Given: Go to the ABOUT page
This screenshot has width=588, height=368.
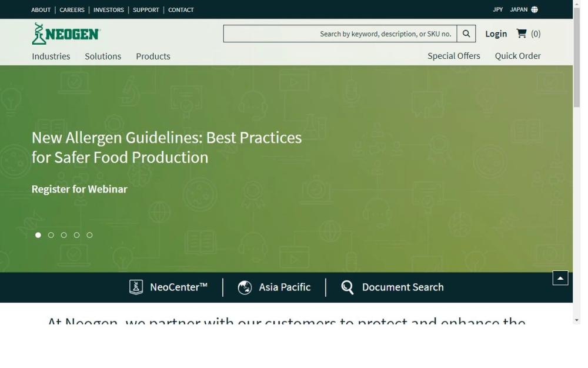Looking at the screenshot, I should tap(41, 10).
